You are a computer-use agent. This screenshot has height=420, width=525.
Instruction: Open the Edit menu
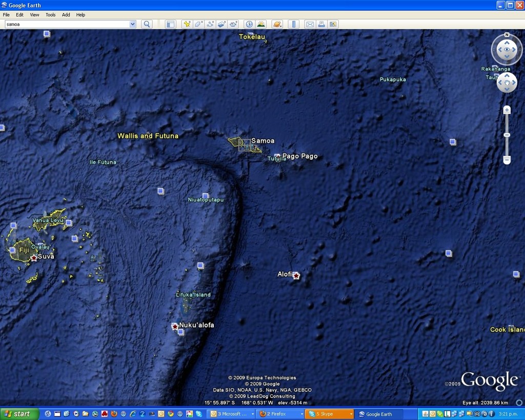coord(20,15)
